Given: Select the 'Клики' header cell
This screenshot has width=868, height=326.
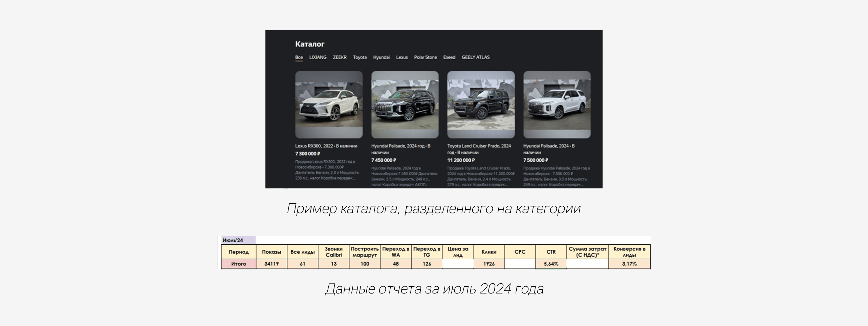Looking at the screenshot, I should click(x=489, y=252).
